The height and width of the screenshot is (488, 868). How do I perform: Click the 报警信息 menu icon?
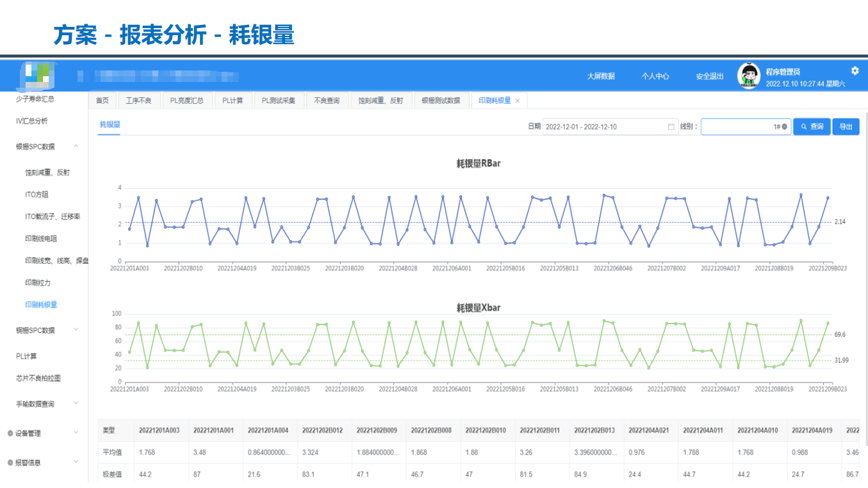coord(10,462)
